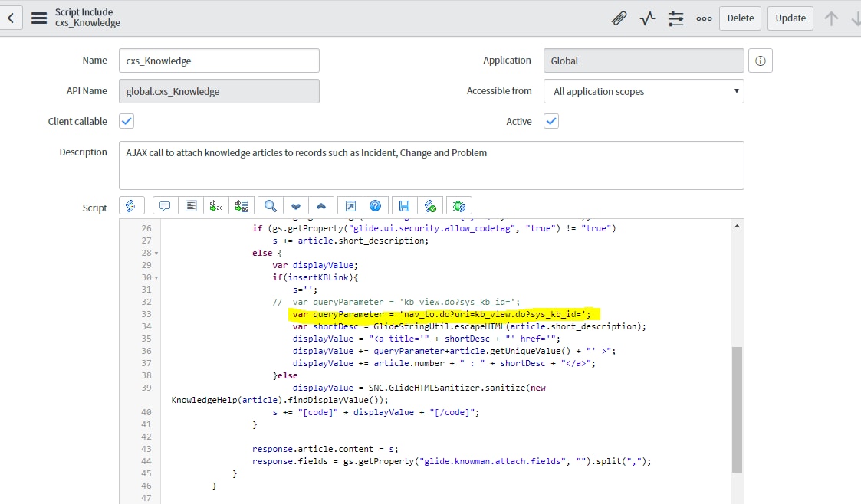Open attachments with the paperclip icon
The width and height of the screenshot is (861, 504).
pyautogui.click(x=619, y=18)
